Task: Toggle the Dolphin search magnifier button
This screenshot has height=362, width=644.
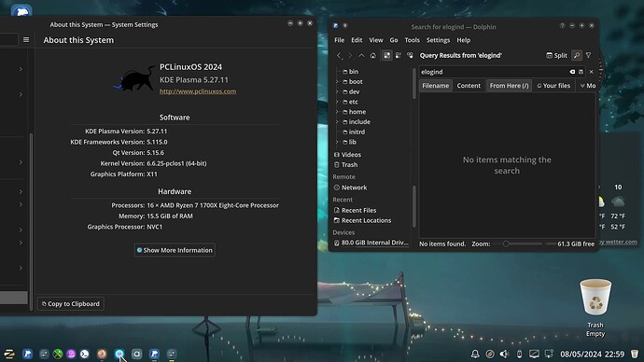Action: 577,55
